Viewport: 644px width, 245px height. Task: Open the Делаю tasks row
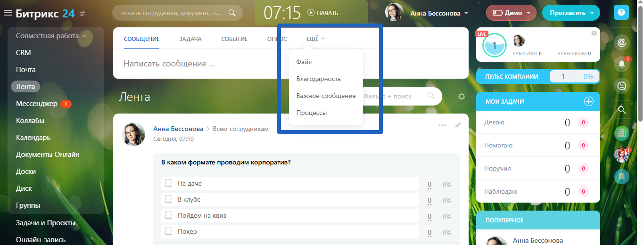(x=538, y=122)
